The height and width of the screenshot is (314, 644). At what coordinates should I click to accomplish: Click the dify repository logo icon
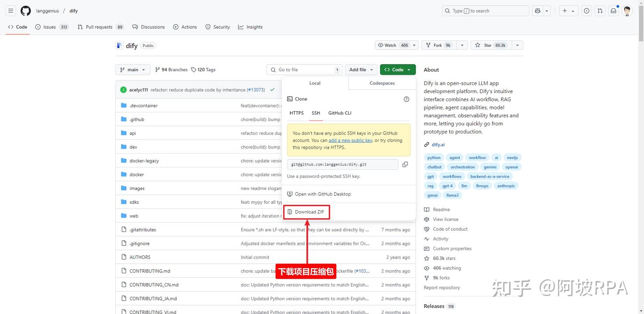tap(119, 45)
